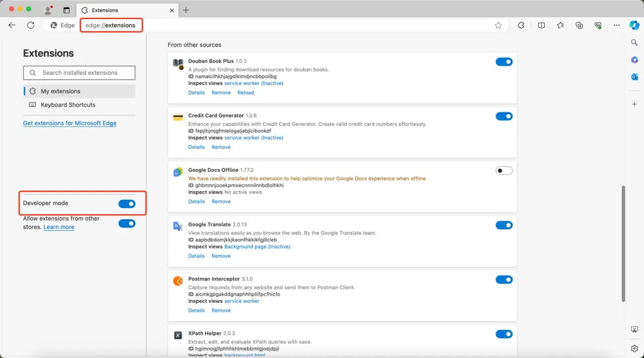This screenshot has height=358, width=644.
Task: Click the Search installed extensions field
Action: [79, 73]
